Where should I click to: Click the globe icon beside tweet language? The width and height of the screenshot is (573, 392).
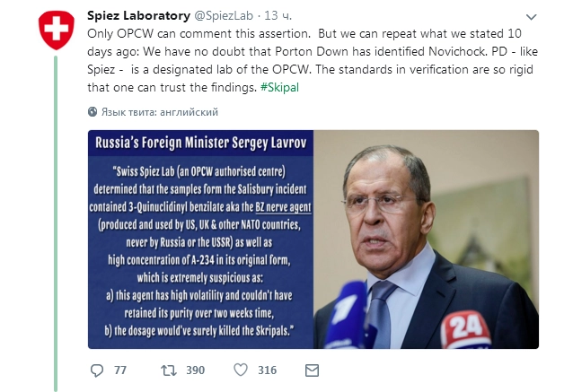[93, 112]
